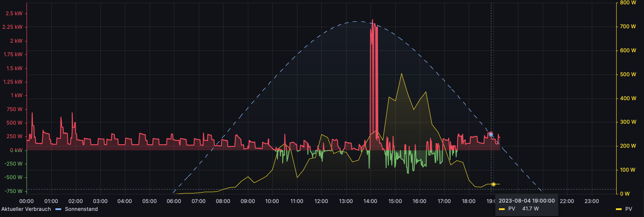644x217 pixels.
Task: Click the 13:00 time axis label
Action: [346, 201]
